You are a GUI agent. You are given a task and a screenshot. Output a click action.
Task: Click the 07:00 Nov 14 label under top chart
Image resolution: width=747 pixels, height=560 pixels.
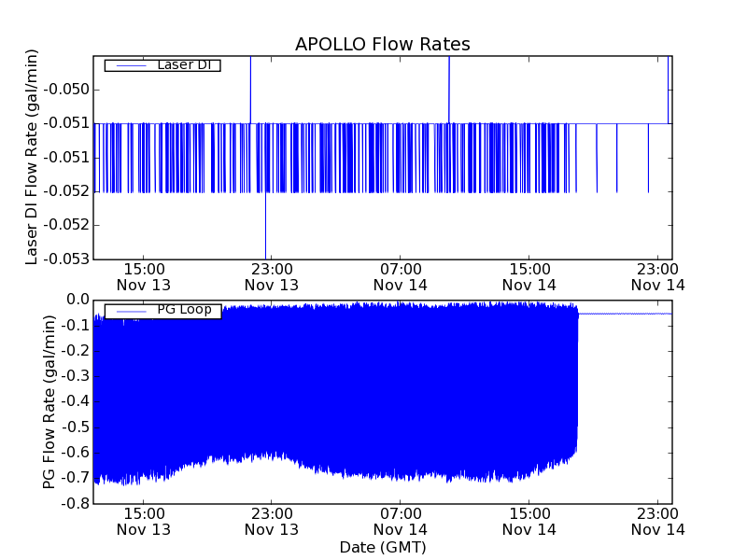coord(401,277)
